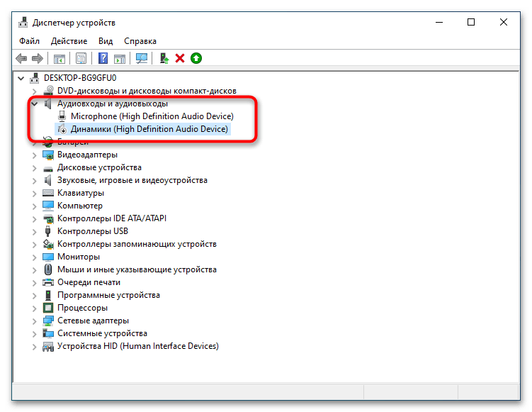The height and width of the screenshot is (412, 532).
Task: Expand the Видеоадаптеры category arrow
Action: coord(34,155)
